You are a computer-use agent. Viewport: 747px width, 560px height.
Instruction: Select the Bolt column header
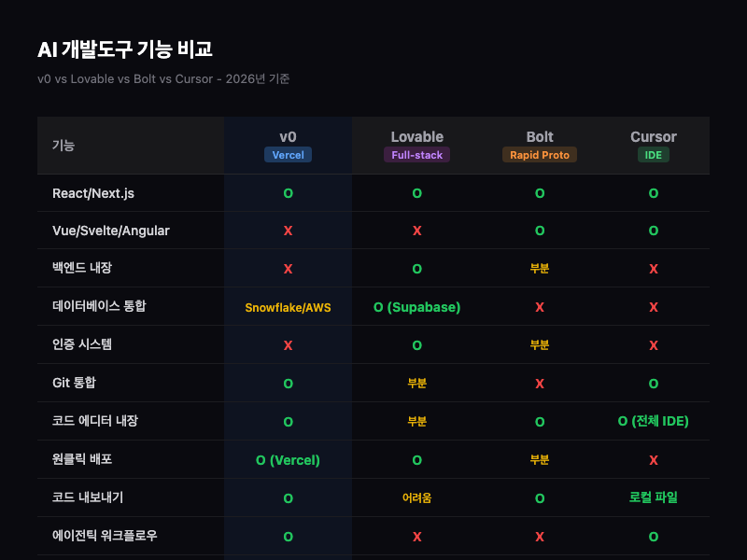(x=540, y=137)
